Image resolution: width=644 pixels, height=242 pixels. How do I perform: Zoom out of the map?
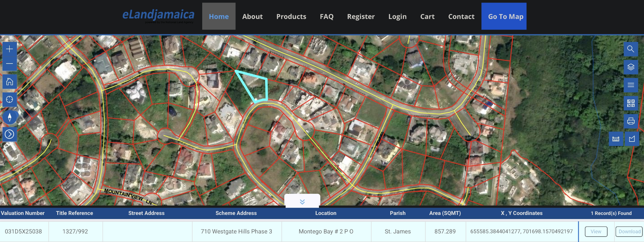10,63
